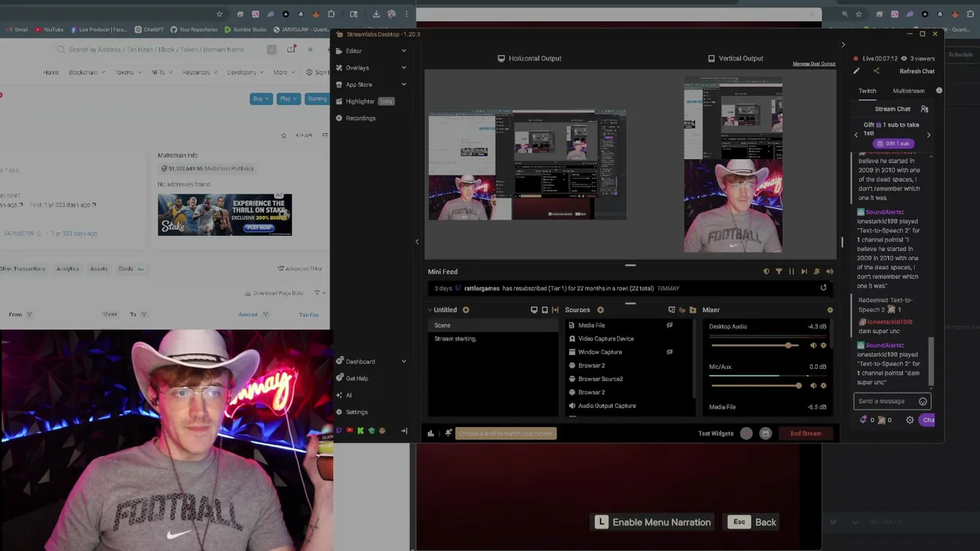Image resolution: width=980 pixels, height=551 pixels.
Task: Click the End Stream button
Action: click(805, 433)
